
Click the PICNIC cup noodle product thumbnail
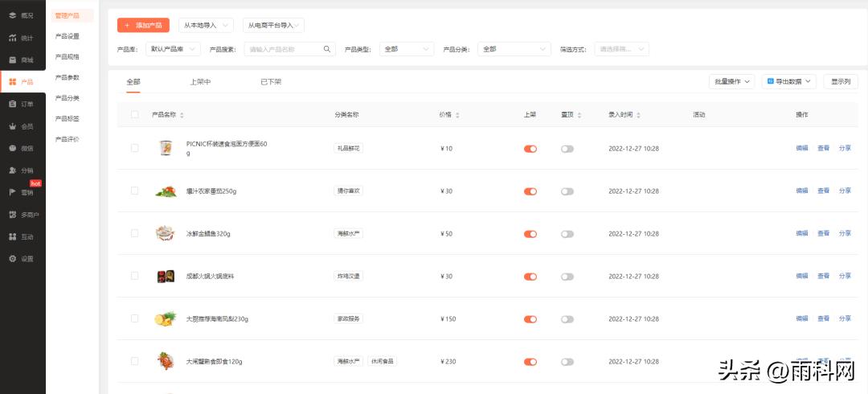(x=165, y=148)
